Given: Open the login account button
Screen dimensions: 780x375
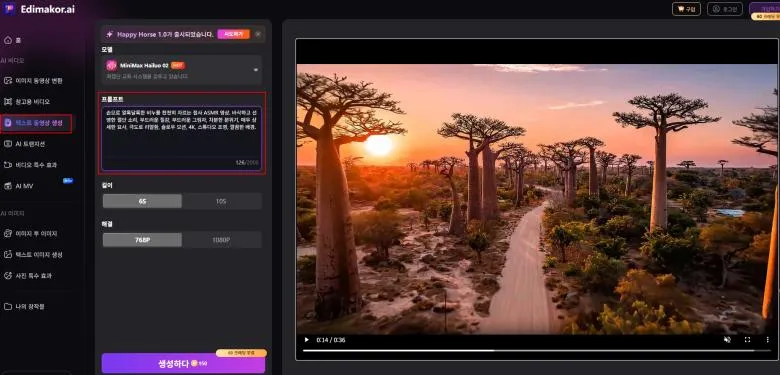Looking at the screenshot, I should [724, 9].
